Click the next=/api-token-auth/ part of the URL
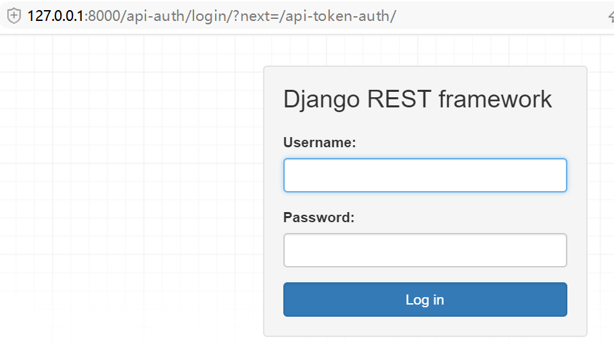The width and height of the screenshot is (614, 364). (x=318, y=16)
